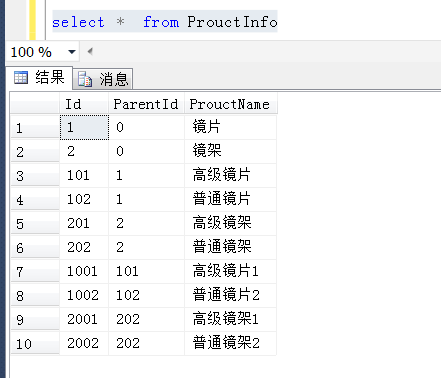Click the Id cell in row 2
441x378 pixels.
pos(84,151)
